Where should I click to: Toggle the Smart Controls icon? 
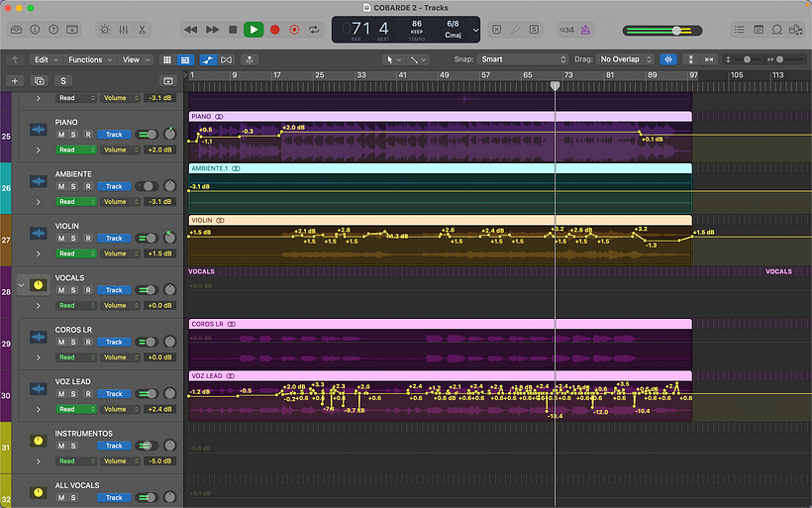point(105,30)
